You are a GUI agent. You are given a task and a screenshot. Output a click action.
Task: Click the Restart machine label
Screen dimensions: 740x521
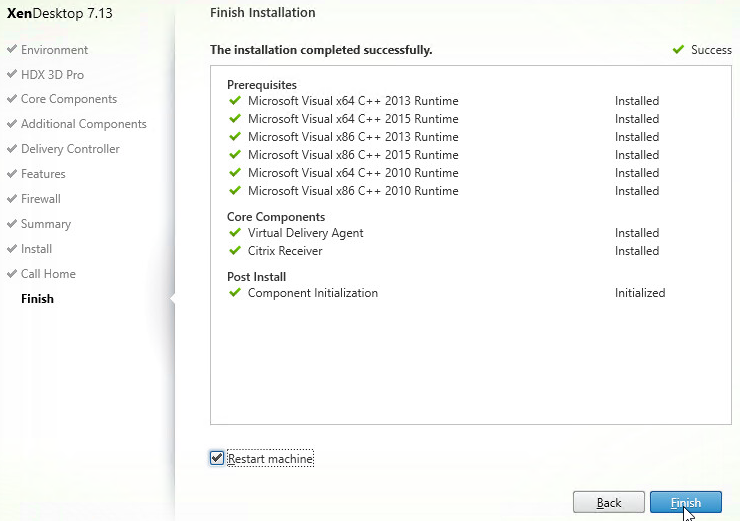[x=270, y=459]
